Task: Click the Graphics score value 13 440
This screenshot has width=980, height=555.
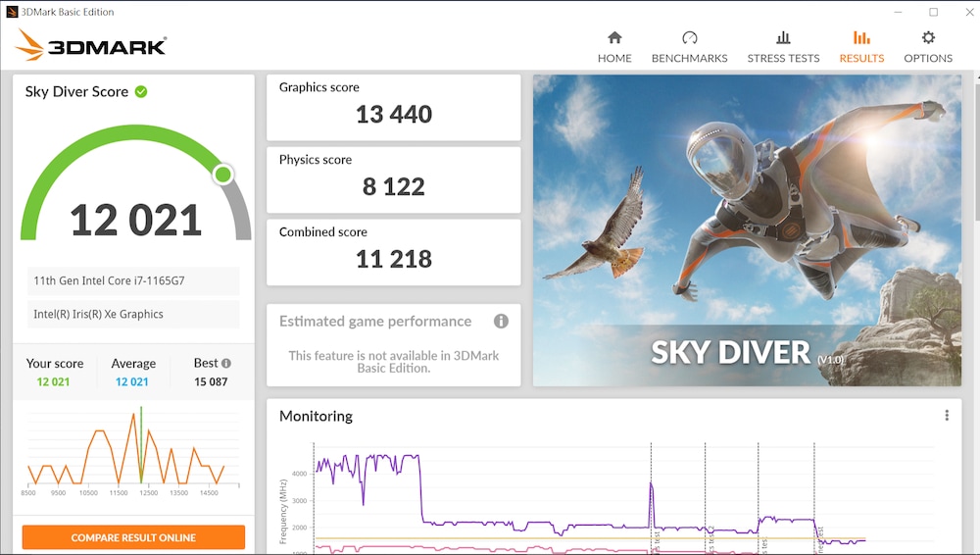Action: pos(394,115)
